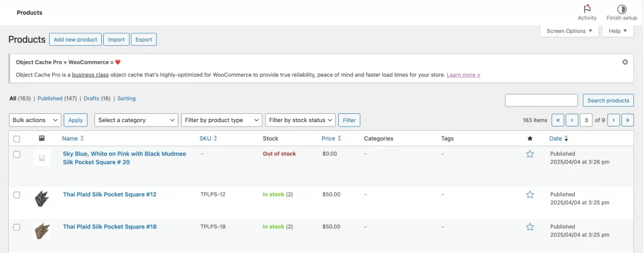Jump to the last page of products
Viewport: 644px width, 253px height.
tap(627, 120)
